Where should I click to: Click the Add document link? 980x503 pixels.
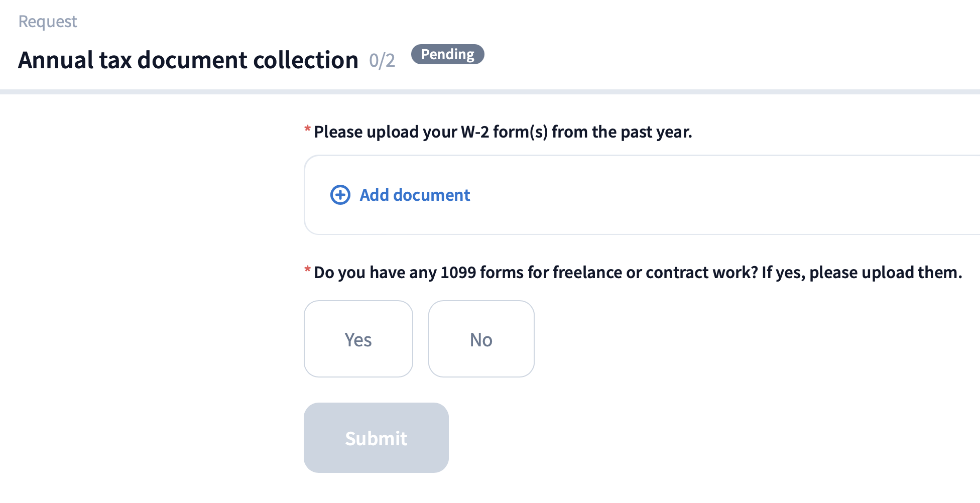pos(415,195)
